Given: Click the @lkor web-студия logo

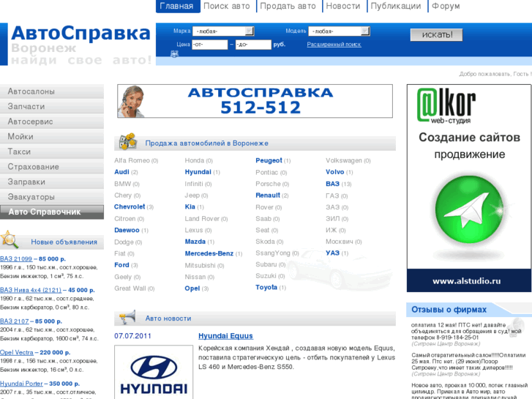Looking at the screenshot, I should (446, 105).
